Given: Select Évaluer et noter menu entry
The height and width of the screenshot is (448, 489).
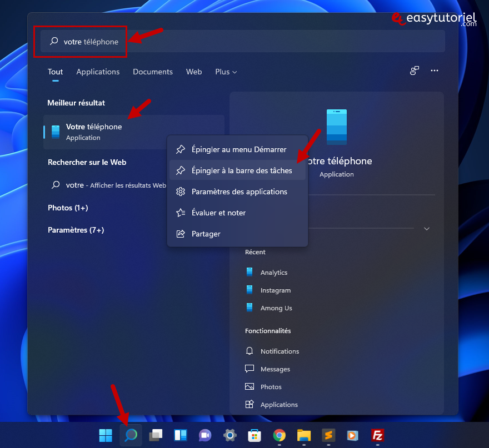Looking at the screenshot, I should (x=237, y=213).
